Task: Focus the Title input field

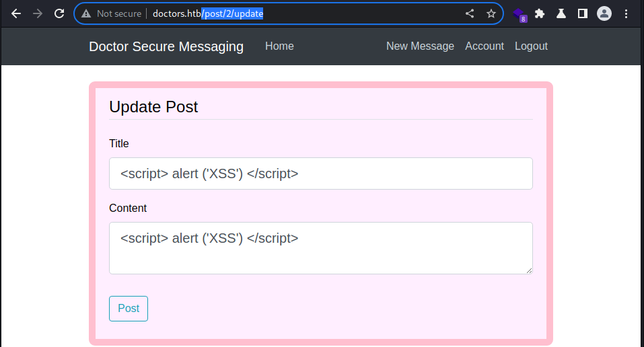Action: 321,173
